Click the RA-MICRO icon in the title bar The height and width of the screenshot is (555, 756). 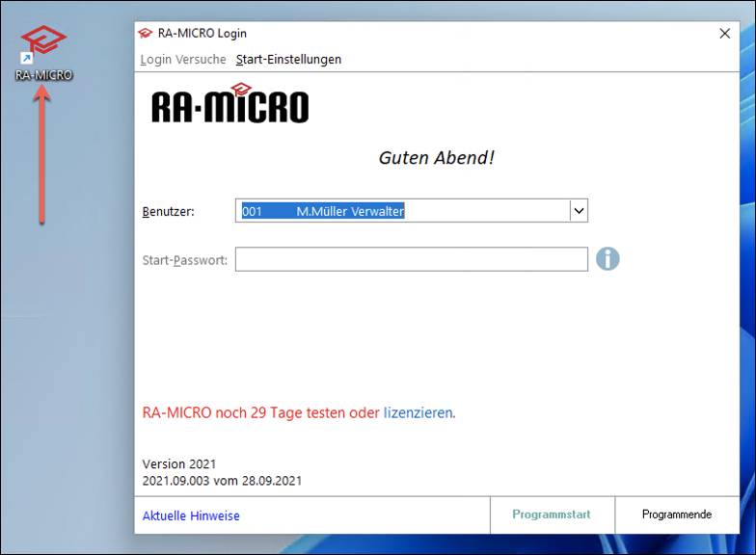[x=145, y=33]
